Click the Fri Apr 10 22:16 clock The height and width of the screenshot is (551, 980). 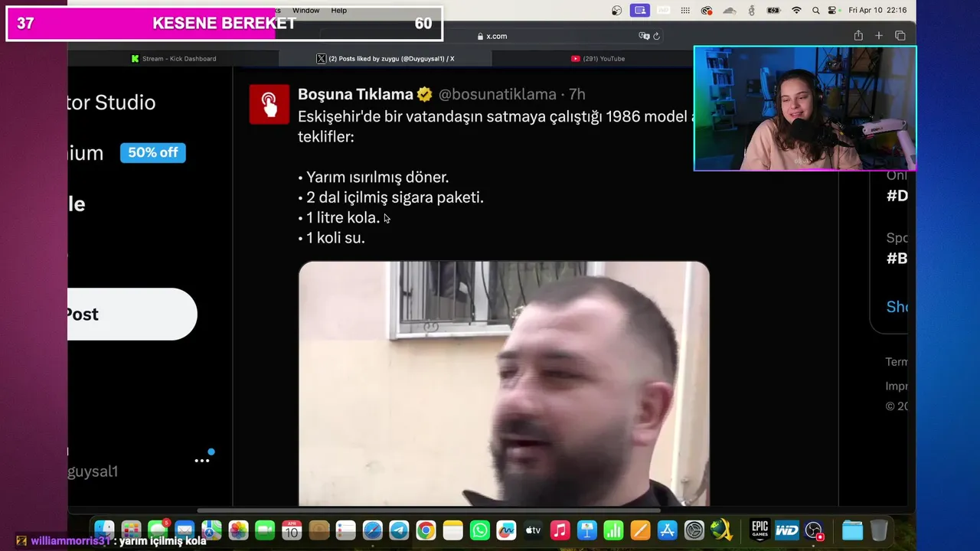(877, 10)
